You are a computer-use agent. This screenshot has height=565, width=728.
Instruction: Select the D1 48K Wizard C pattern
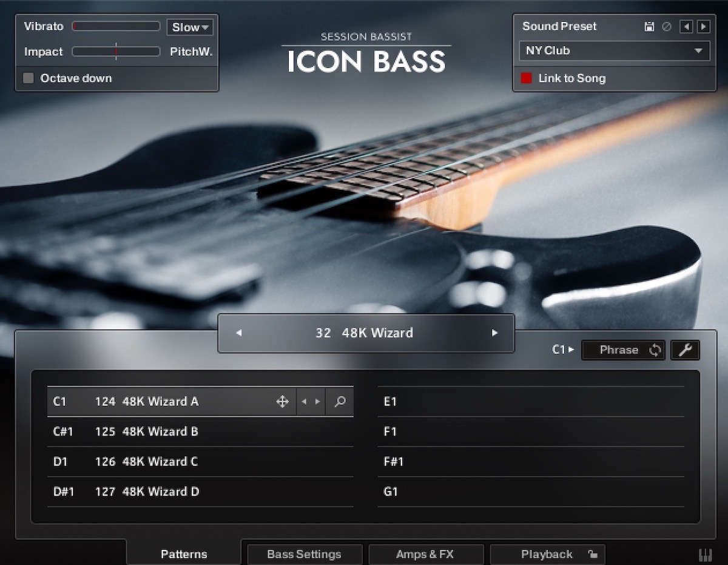[x=200, y=462]
